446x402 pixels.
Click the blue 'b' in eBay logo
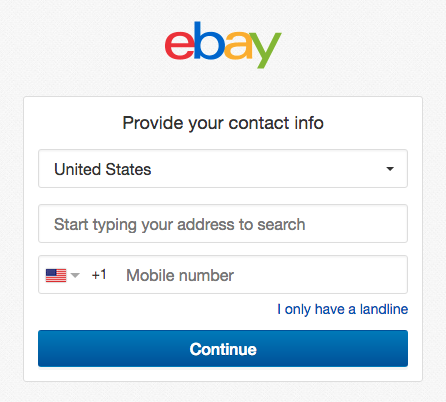point(209,40)
